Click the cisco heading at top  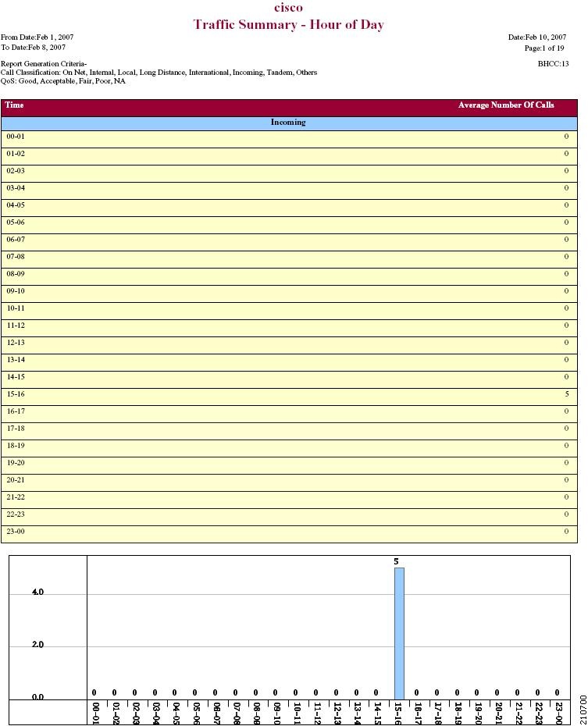coord(288,7)
